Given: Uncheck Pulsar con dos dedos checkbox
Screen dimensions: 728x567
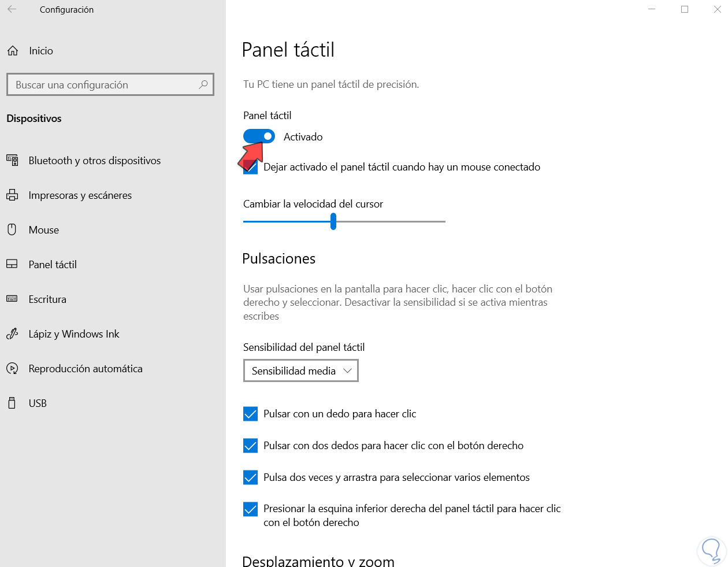Looking at the screenshot, I should (x=250, y=446).
